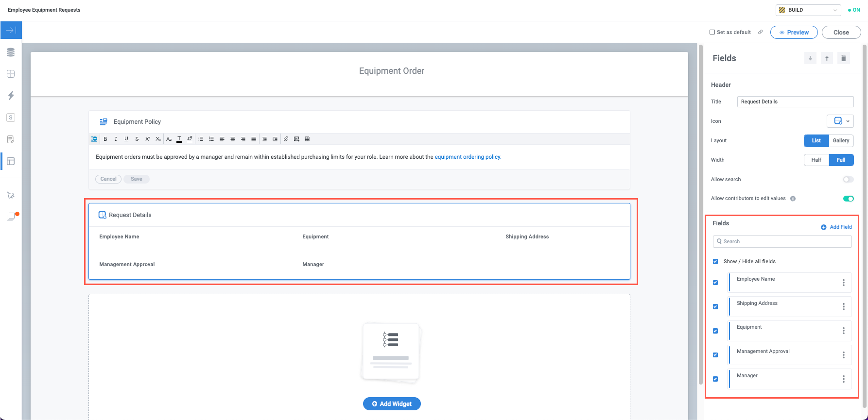Click the Add Widget button
This screenshot has width=868, height=420.
392,404
